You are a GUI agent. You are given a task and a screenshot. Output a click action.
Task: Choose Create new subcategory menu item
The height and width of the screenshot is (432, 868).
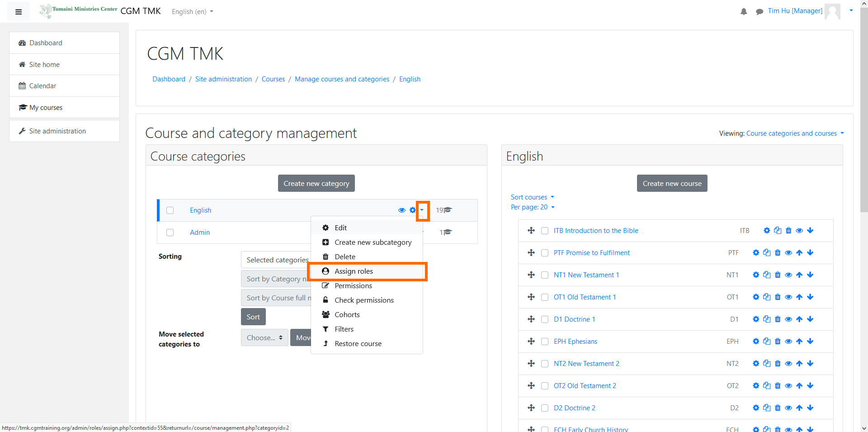point(367,242)
